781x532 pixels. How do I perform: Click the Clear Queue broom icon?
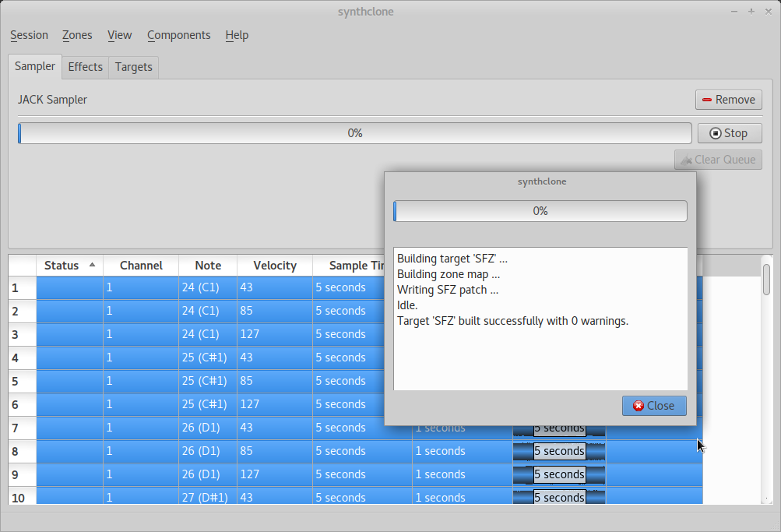686,160
